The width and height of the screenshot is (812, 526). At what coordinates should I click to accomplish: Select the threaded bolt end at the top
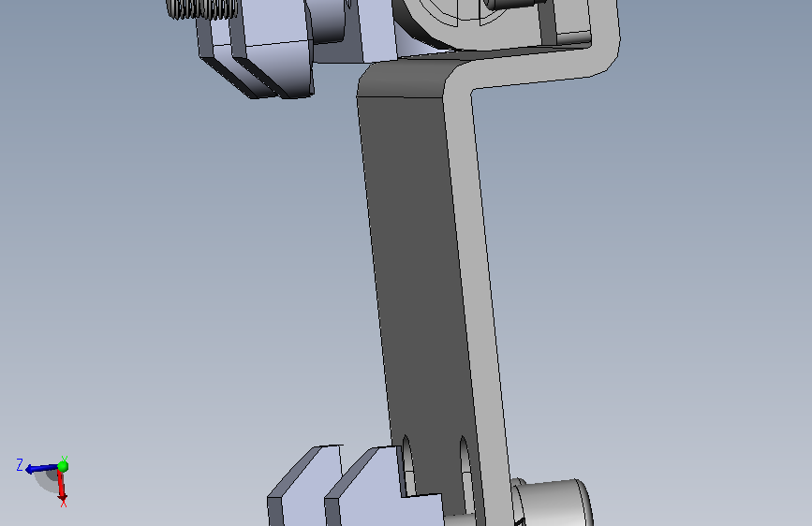[201, 8]
